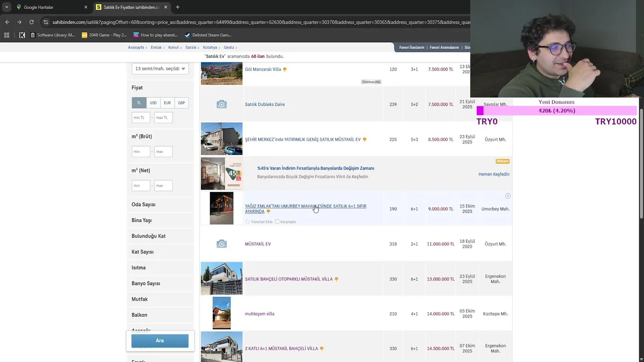This screenshot has width=644, height=362.
Task: Open Satılık Dubleks Daire listing
Action: [x=265, y=105]
